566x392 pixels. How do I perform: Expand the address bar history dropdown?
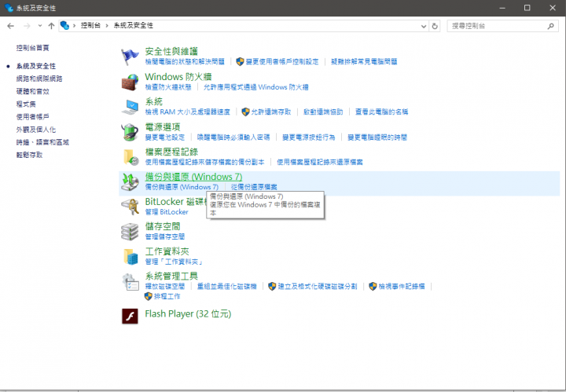[424, 26]
